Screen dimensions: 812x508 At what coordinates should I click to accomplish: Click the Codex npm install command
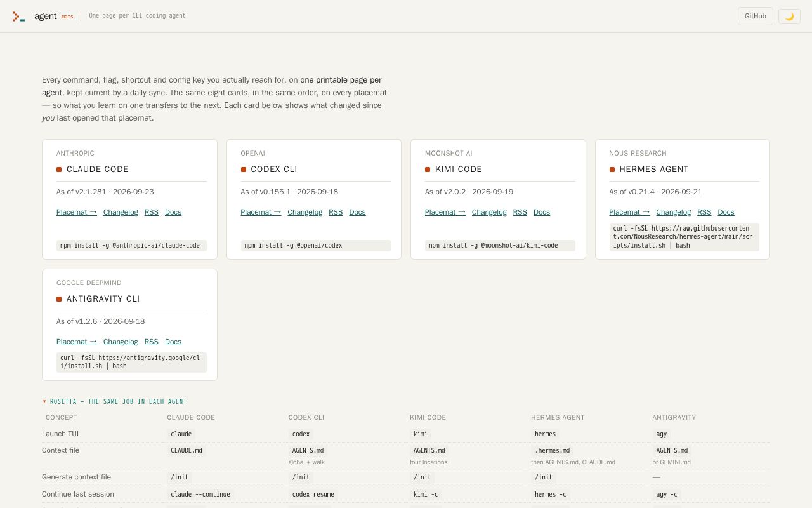[x=315, y=245]
